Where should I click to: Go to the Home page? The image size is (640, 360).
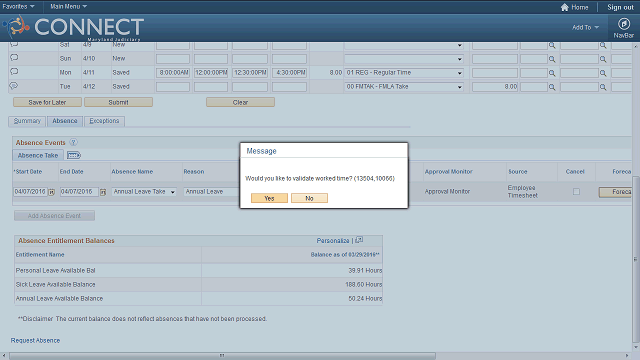tap(574, 7)
